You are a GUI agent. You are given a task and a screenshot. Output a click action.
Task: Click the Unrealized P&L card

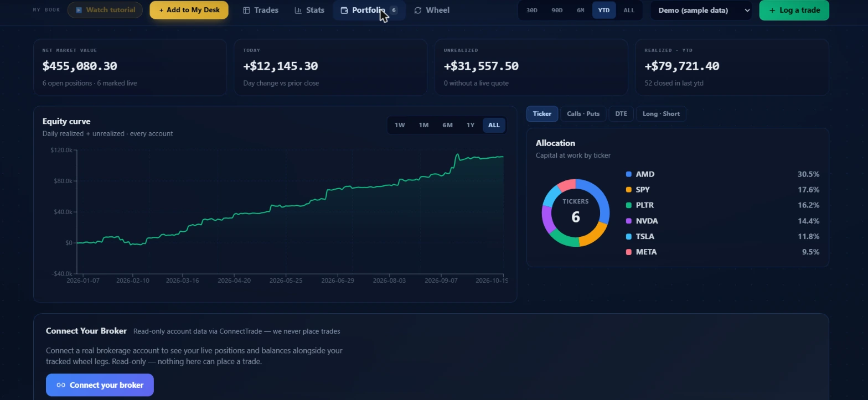click(531, 67)
